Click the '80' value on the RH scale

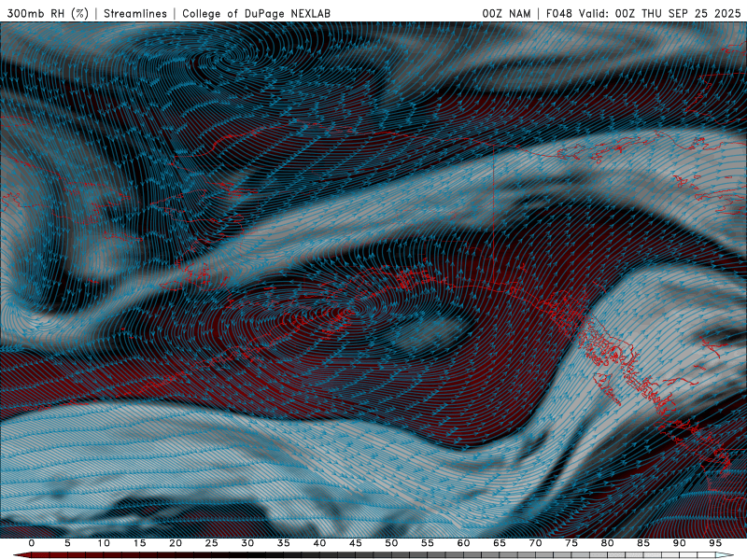607,543
